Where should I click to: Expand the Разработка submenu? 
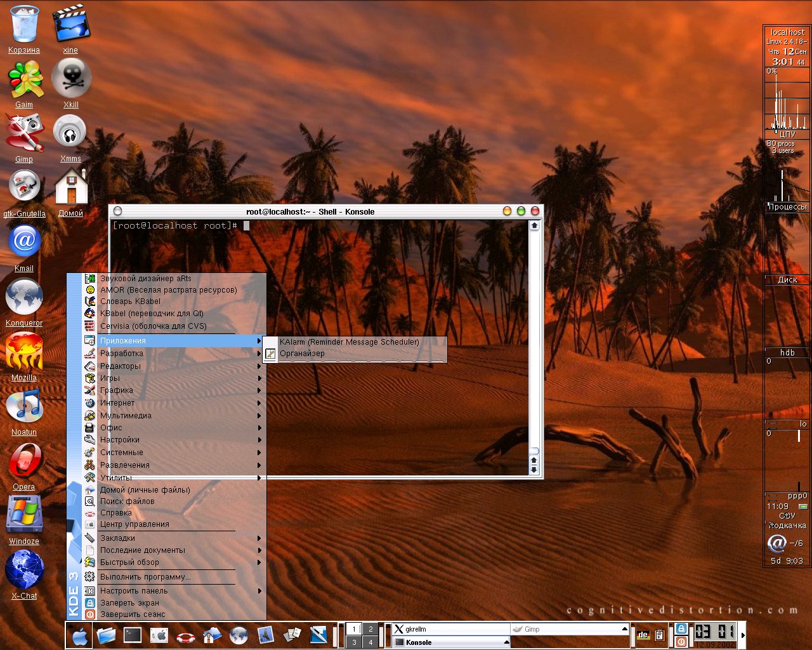(x=174, y=354)
